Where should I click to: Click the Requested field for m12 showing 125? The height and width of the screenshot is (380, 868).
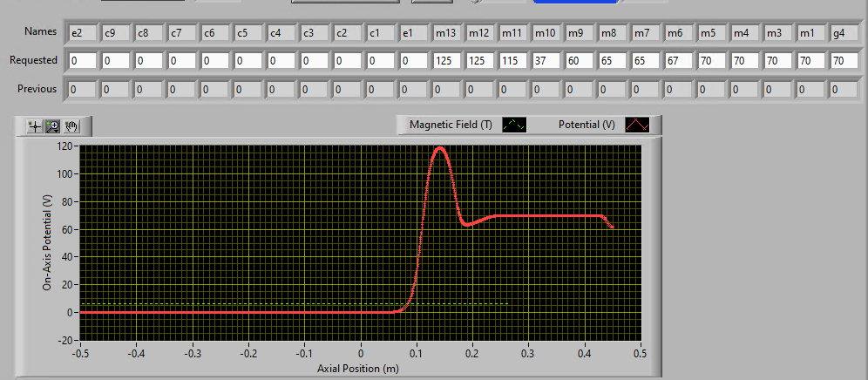(480, 60)
